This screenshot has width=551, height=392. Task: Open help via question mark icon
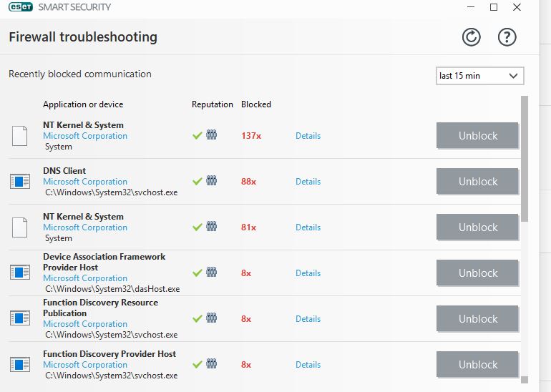(507, 37)
